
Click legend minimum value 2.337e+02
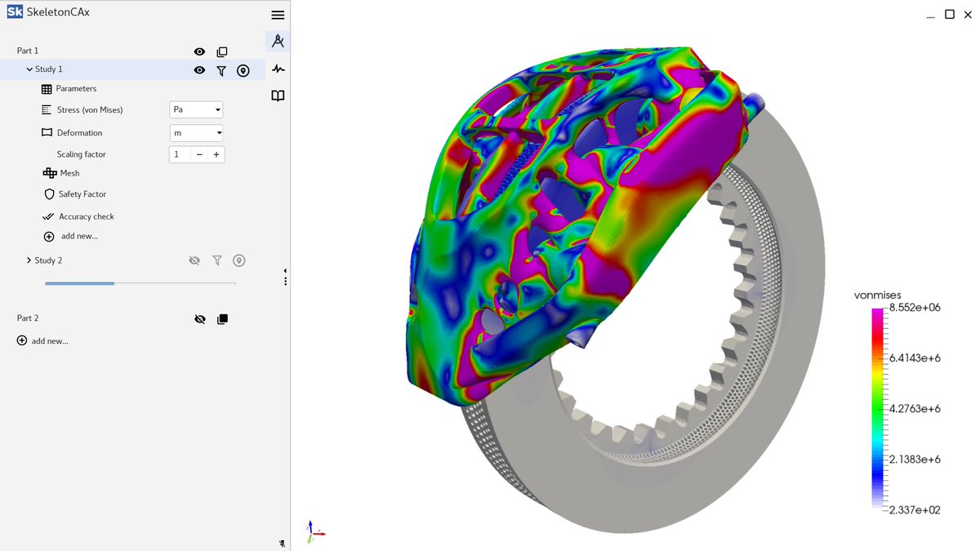coord(913,510)
